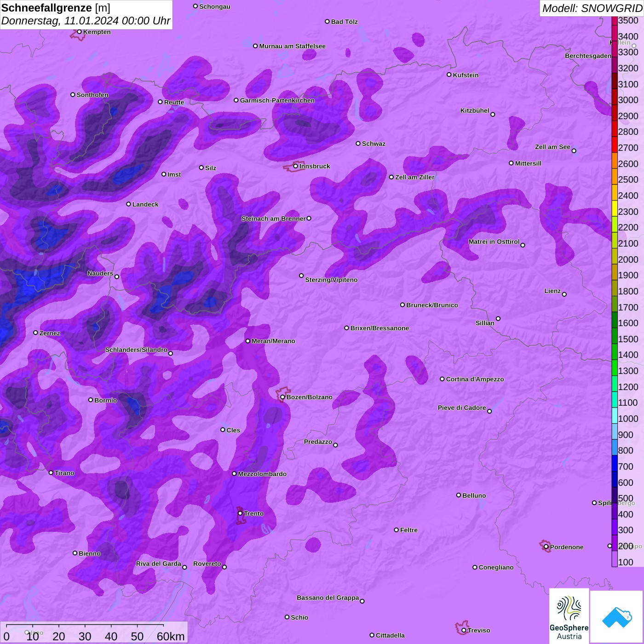Screen dimensions: 644x644
Task: Click the 'Kitzbühel' label
Action: point(475,110)
